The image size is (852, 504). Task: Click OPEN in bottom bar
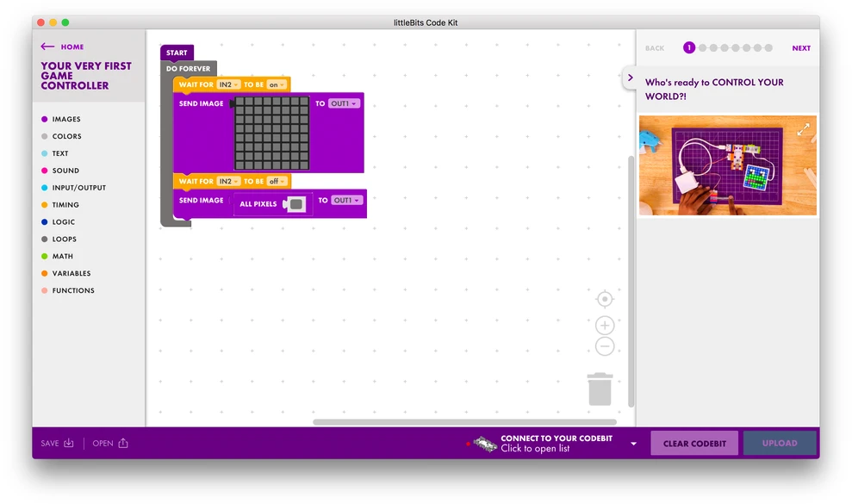tap(103, 444)
